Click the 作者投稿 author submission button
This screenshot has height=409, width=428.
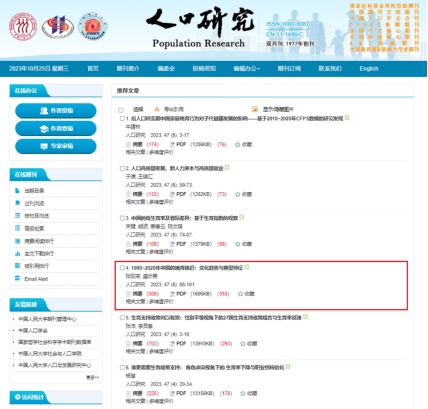[56, 111]
